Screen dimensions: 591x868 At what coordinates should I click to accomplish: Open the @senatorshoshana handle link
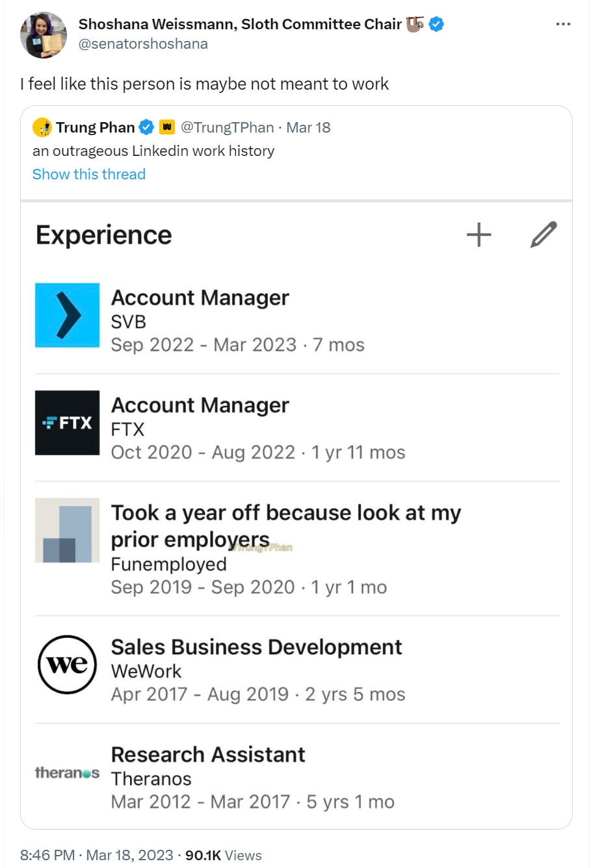coord(143,44)
